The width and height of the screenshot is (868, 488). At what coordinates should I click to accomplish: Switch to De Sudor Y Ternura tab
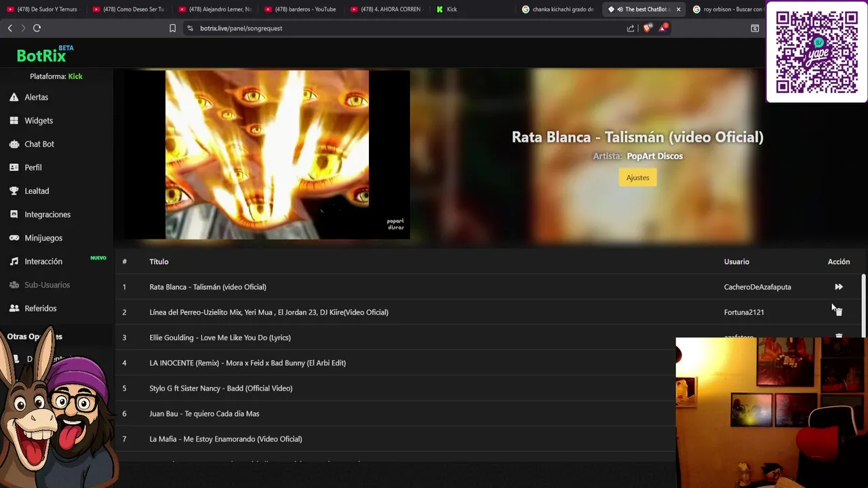tap(42, 9)
